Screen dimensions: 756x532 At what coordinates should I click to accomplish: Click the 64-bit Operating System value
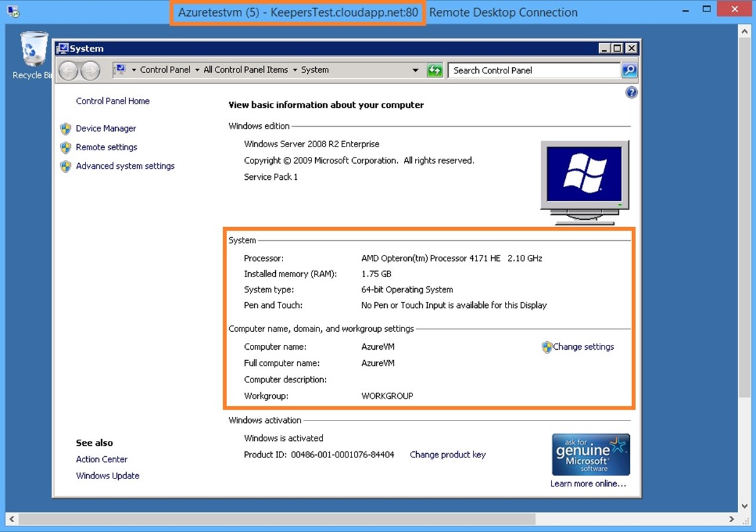pyautogui.click(x=407, y=289)
